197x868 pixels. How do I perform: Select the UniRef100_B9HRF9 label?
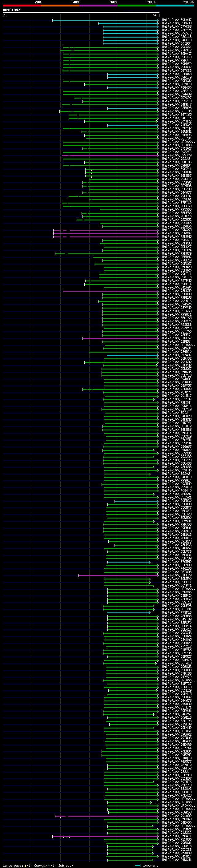coord(176,64)
